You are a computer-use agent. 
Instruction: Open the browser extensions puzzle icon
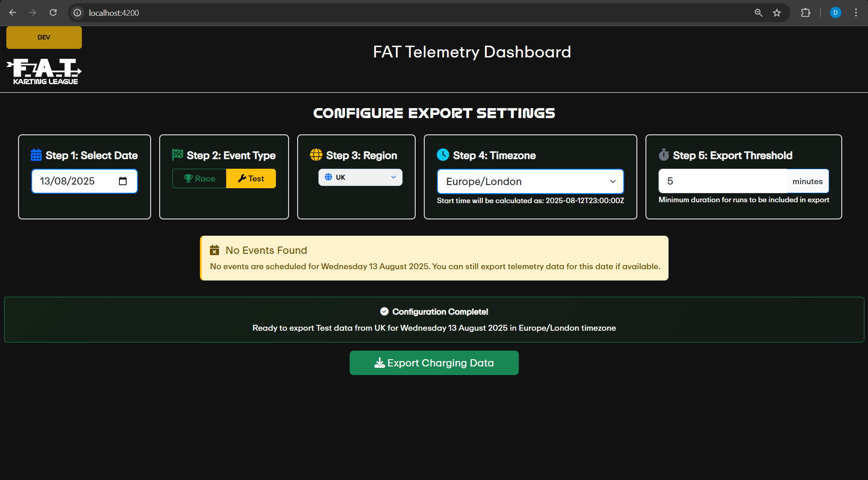click(x=806, y=13)
